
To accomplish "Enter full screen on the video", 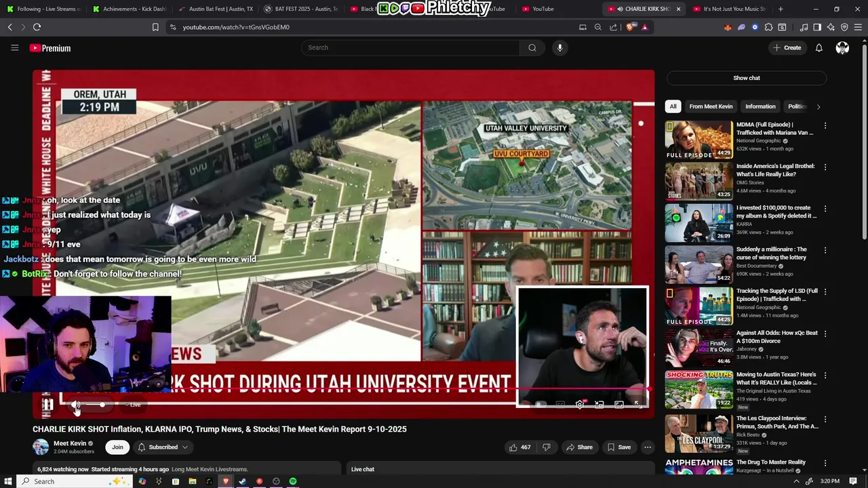I will [638, 405].
